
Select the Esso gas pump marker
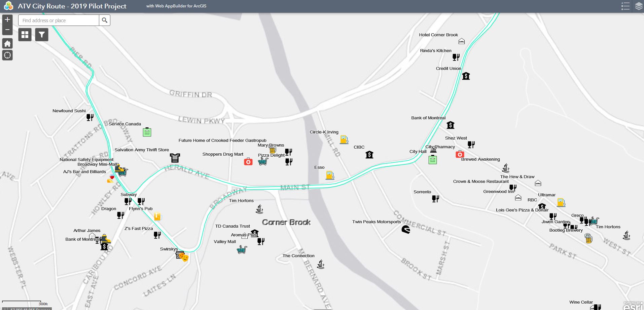(330, 175)
